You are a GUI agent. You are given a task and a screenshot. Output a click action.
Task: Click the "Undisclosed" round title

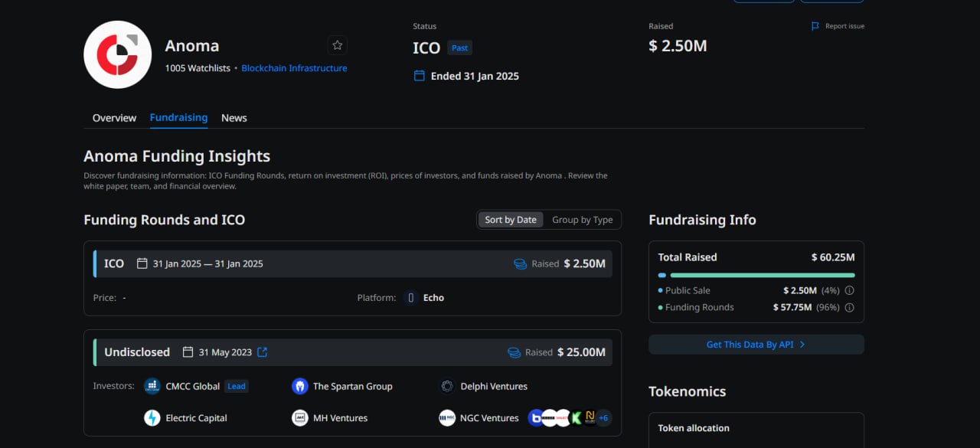[137, 352]
